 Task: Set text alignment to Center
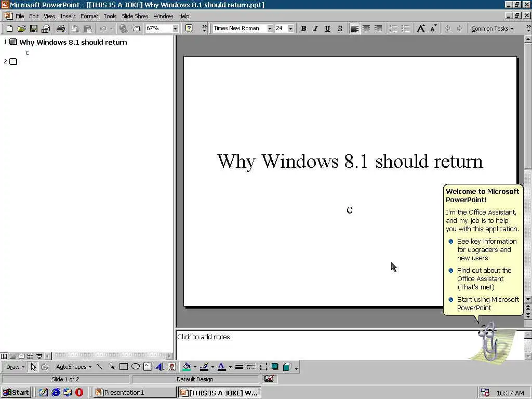[x=366, y=29]
